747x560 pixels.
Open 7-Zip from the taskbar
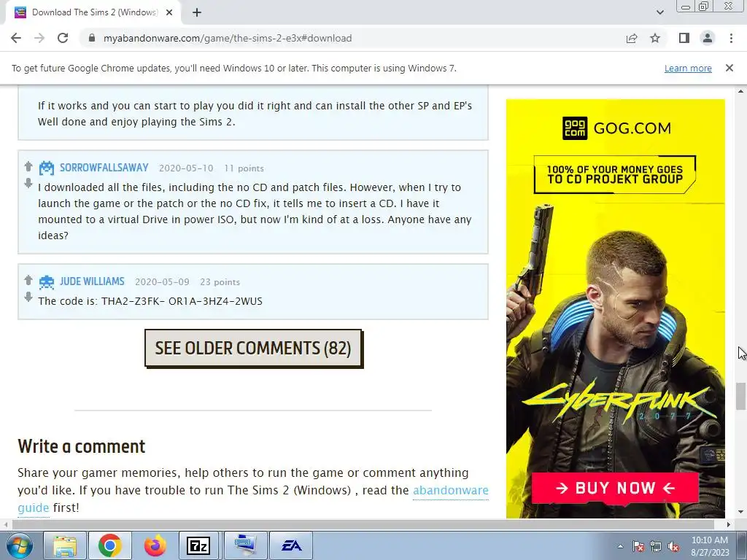click(198, 545)
